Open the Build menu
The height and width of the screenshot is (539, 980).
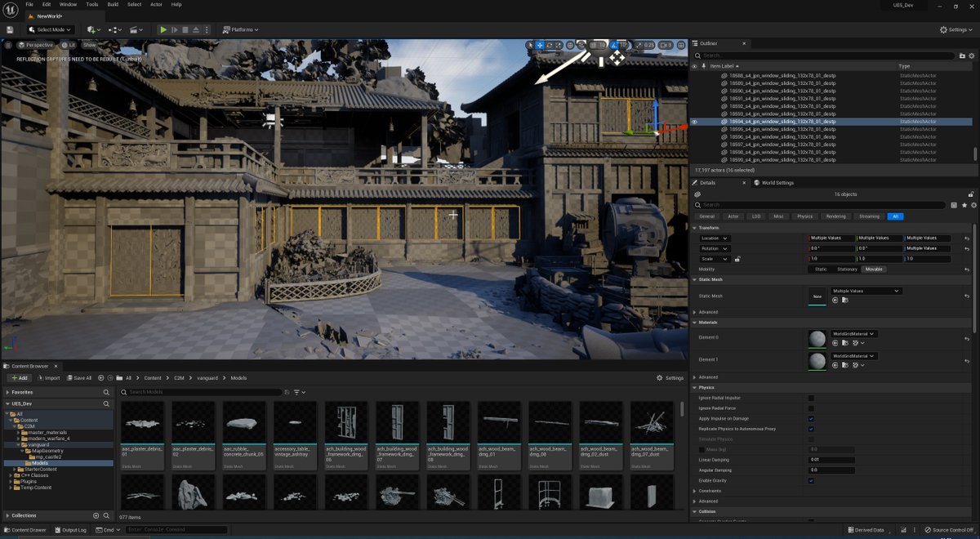114,4
